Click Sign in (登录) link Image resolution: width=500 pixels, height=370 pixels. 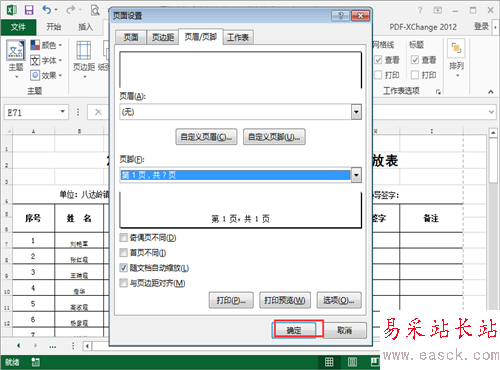[481, 27]
